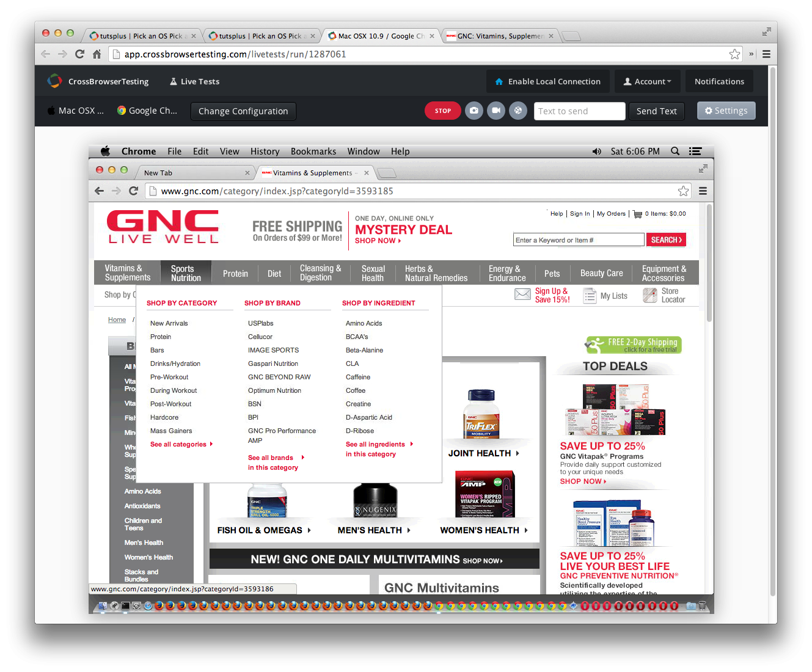The image size is (812, 672).
Task: Switch to the Mac OSX 10.9 tab
Action: point(381,36)
